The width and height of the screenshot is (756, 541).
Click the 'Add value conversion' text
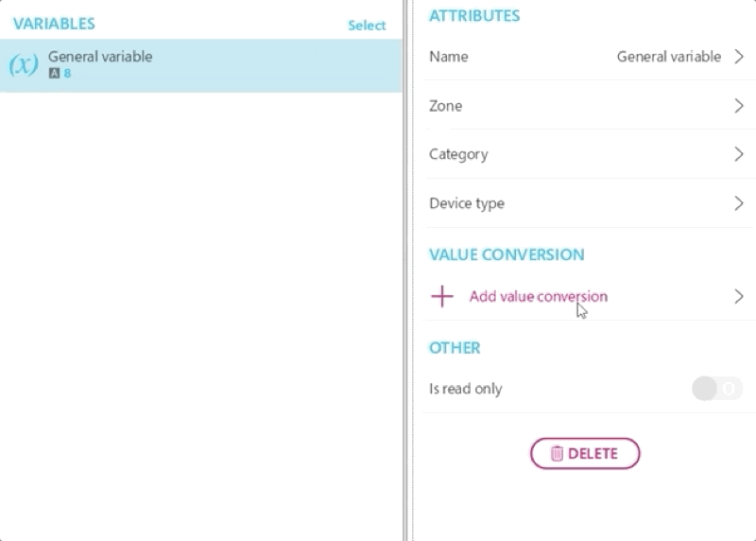pos(538,297)
